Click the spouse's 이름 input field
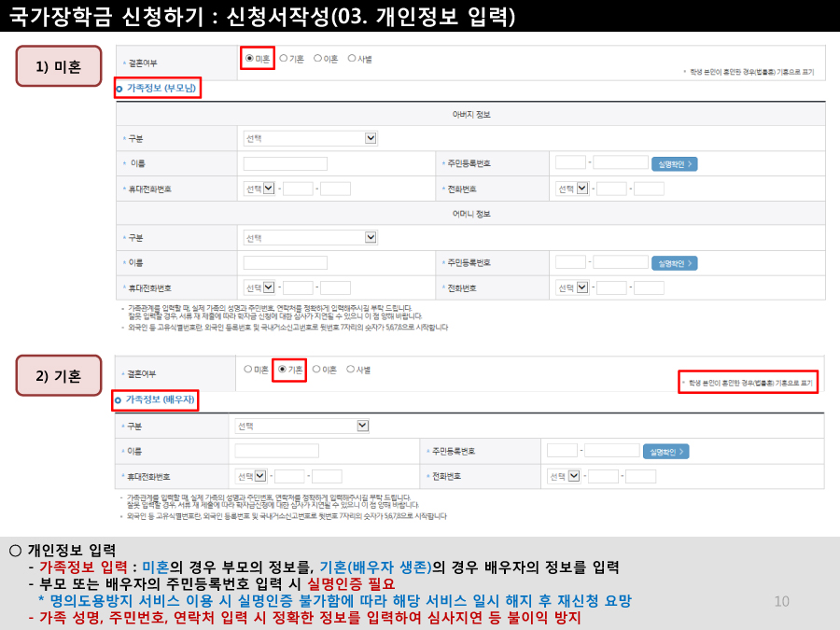This screenshot has height=630, width=840. click(x=277, y=451)
